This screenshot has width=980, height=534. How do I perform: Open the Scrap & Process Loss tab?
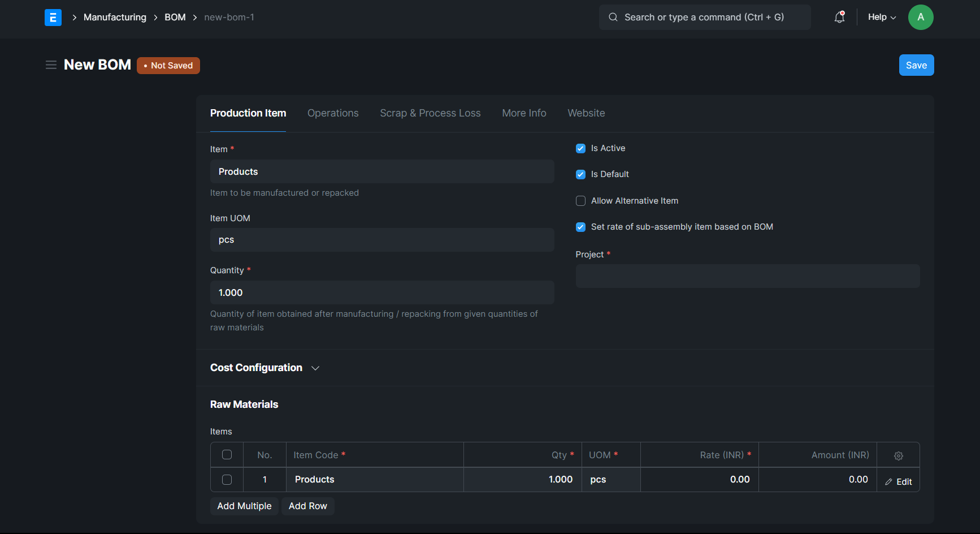coord(430,113)
